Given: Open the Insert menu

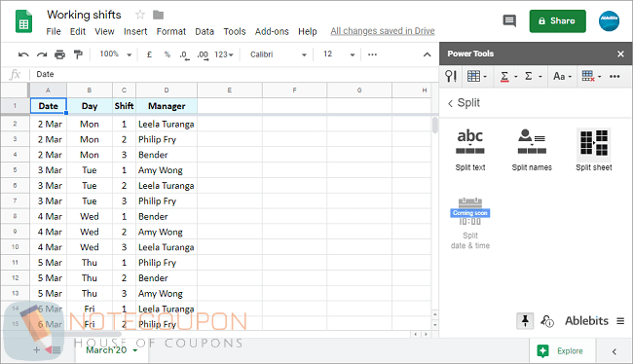Looking at the screenshot, I should pos(135,31).
